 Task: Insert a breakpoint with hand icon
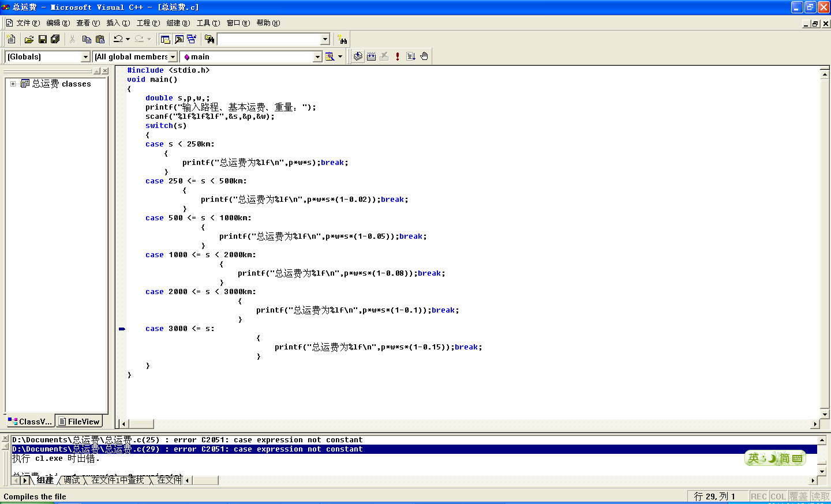click(x=424, y=57)
